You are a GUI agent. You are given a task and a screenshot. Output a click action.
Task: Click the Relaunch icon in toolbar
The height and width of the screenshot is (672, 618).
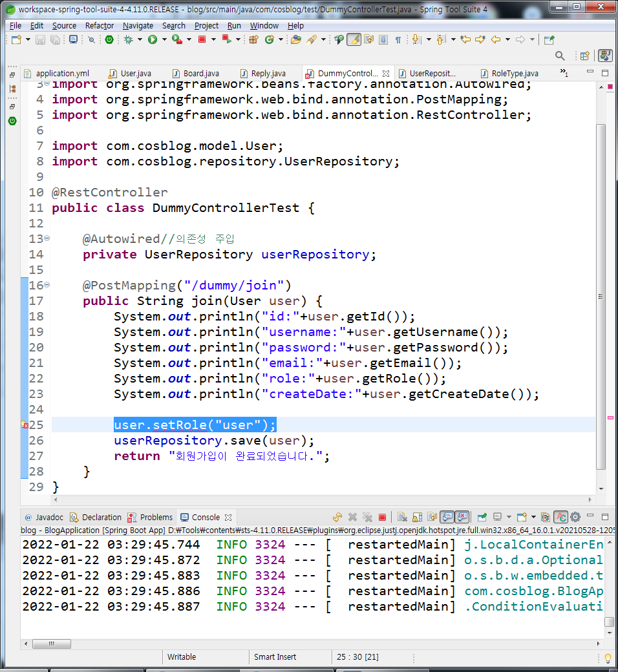[x=227, y=40]
